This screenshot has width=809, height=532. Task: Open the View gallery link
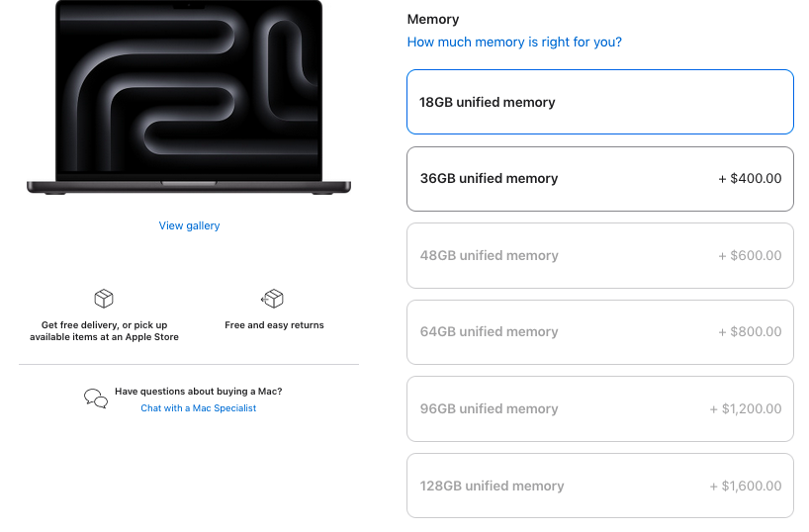189,225
